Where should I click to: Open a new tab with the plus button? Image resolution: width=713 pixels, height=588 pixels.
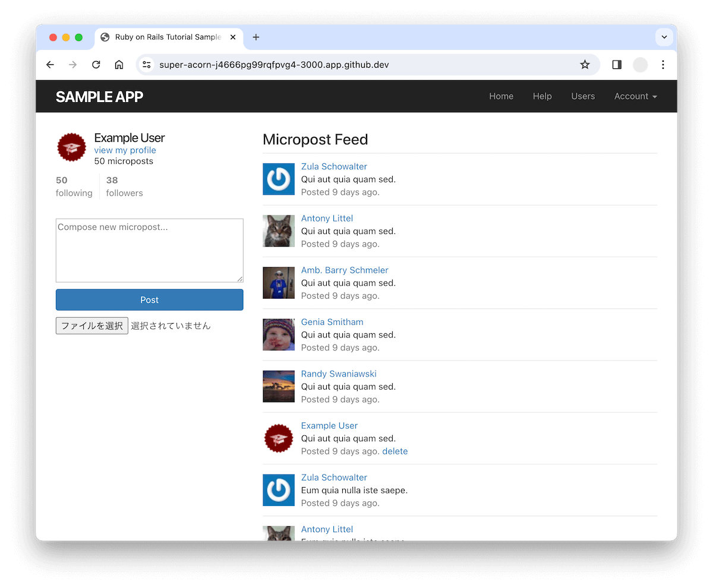[256, 37]
